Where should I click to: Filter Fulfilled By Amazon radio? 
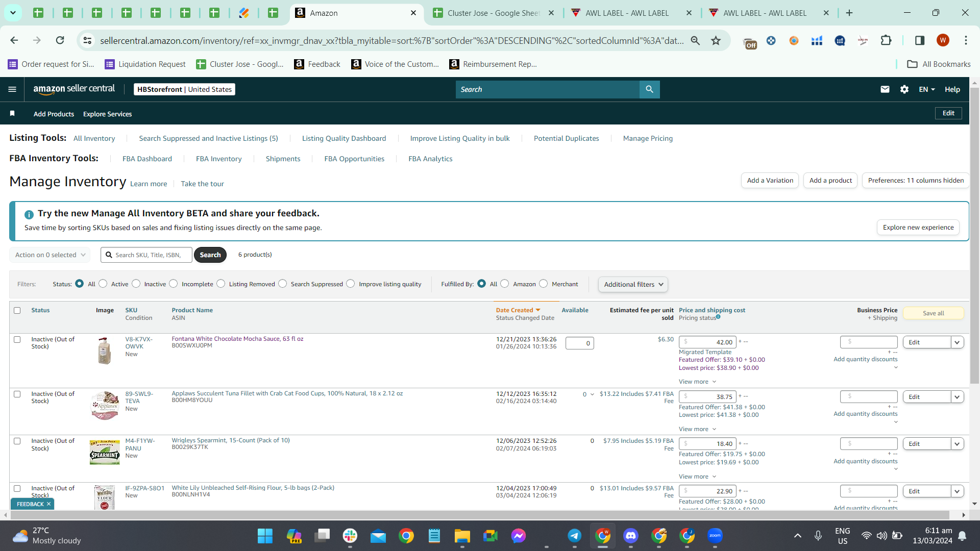(x=505, y=284)
